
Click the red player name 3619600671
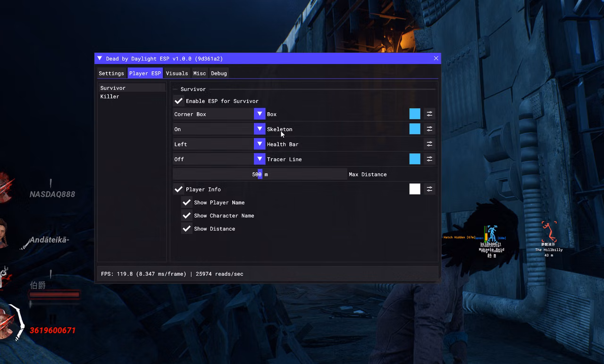pos(52,331)
